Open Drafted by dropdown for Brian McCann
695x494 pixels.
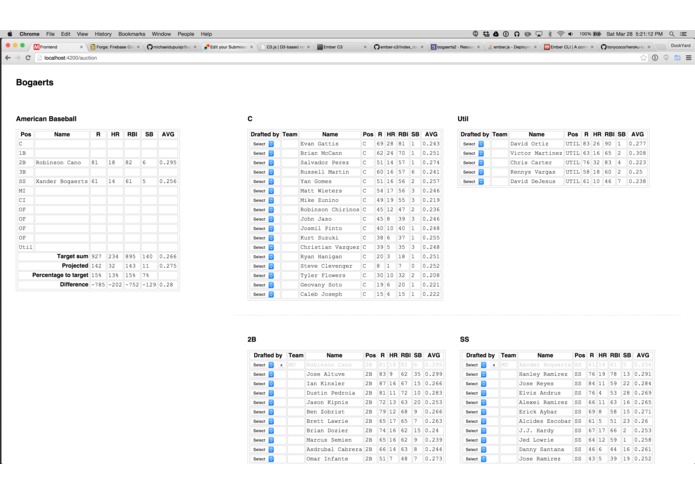pos(263,153)
